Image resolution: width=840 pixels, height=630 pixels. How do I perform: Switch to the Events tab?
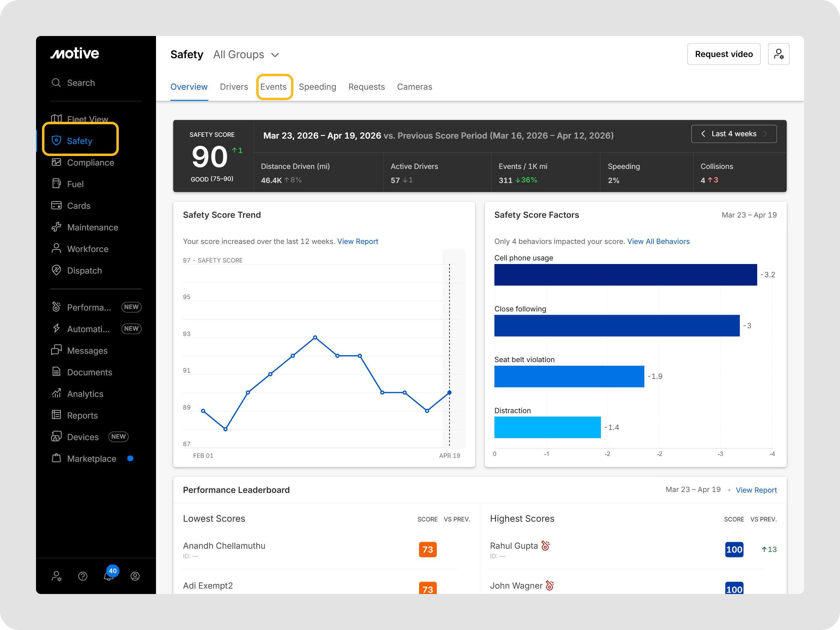[273, 87]
